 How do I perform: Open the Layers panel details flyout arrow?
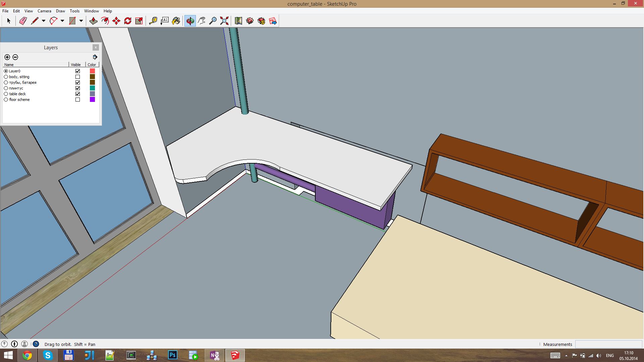click(95, 57)
